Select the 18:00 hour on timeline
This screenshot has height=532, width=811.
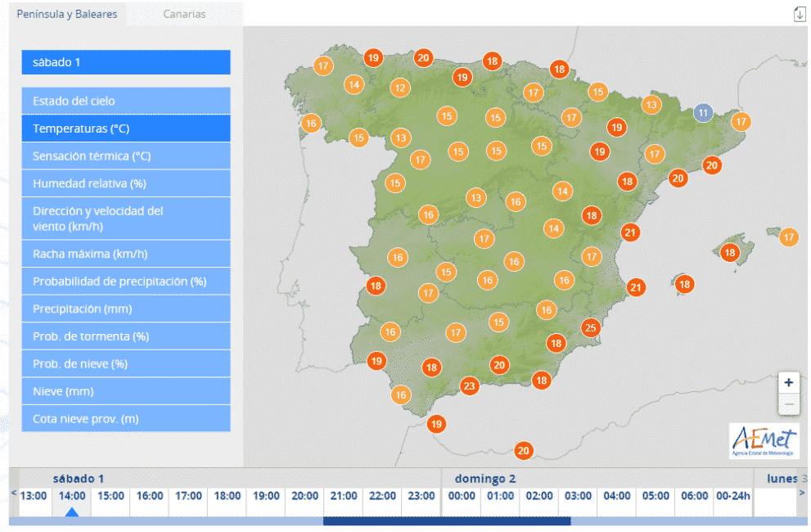(227, 496)
